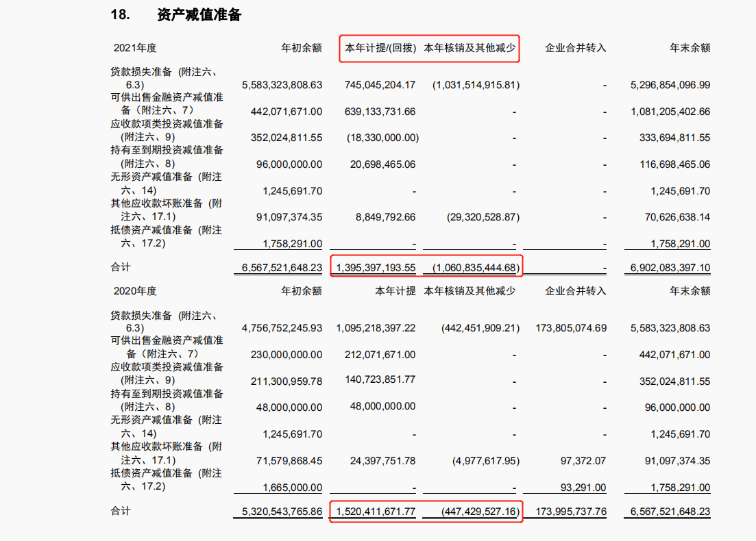The width and height of the screenshot is (756, 541).
Task: Click the value 96,000,000.00 in the 2020 table
Action: tap(677, 407)
